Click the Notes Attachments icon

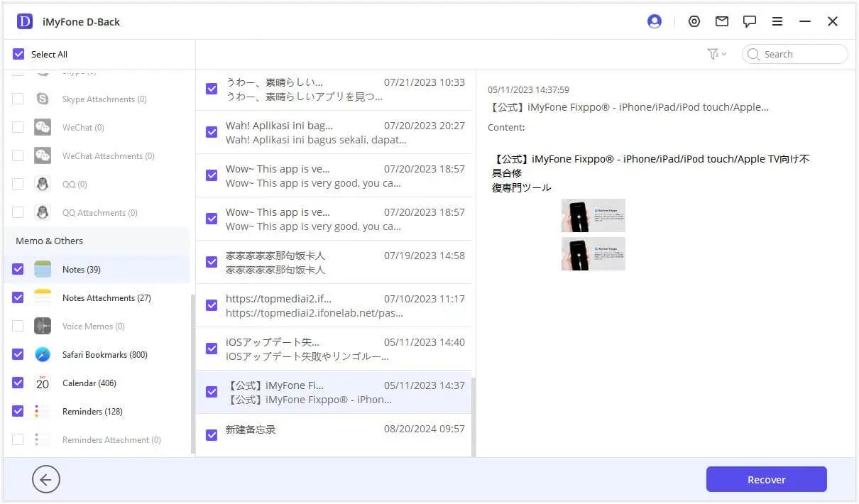43,297
